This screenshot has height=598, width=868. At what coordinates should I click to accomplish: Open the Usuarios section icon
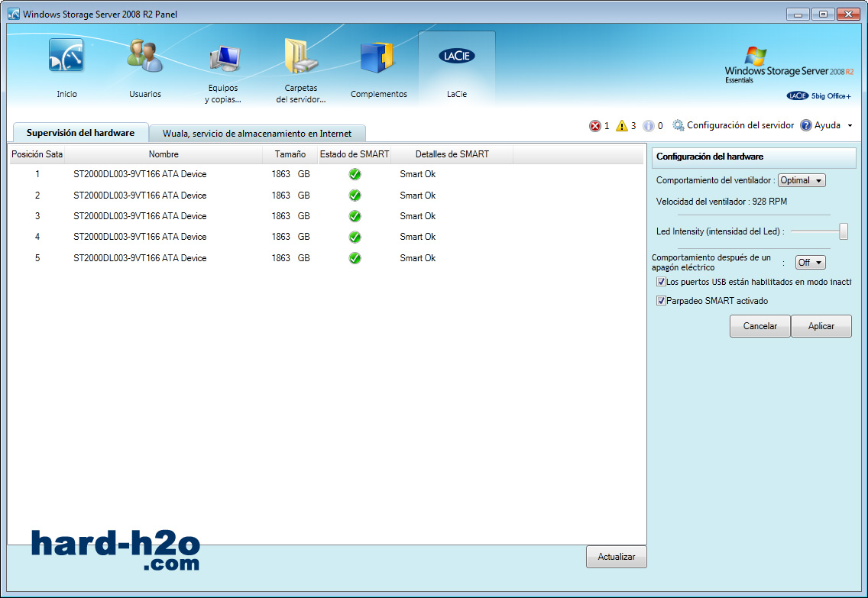[145, 56]
